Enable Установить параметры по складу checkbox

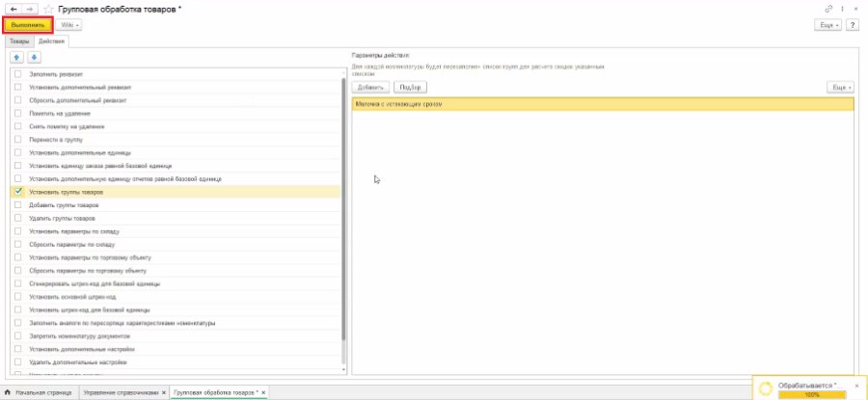pyautogui.click(x=19, y=230)
